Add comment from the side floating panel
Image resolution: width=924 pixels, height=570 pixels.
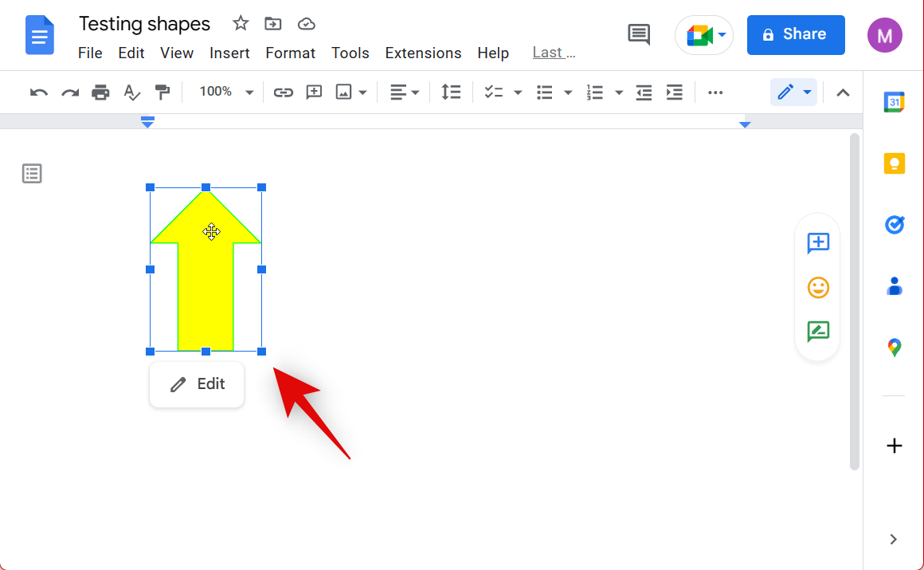(x=818, y=243)
